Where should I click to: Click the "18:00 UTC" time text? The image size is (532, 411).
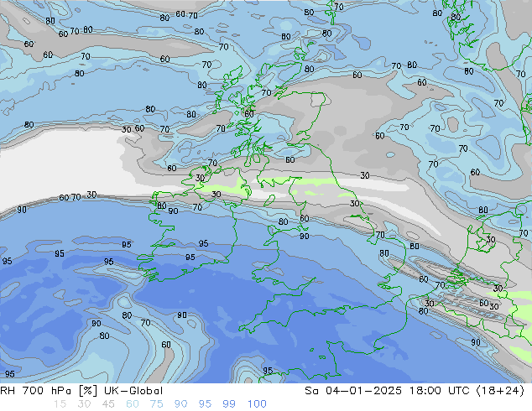(441, 391)
